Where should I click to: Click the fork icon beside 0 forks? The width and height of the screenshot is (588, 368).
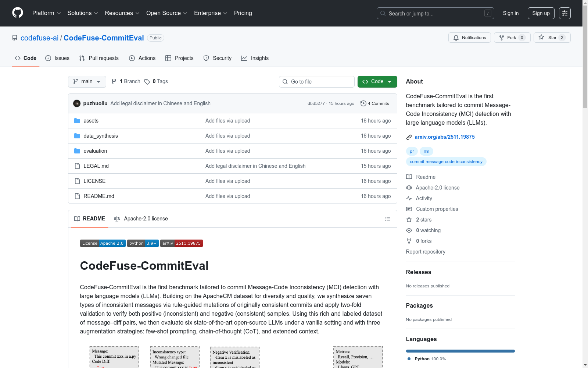tap(409, 241)
